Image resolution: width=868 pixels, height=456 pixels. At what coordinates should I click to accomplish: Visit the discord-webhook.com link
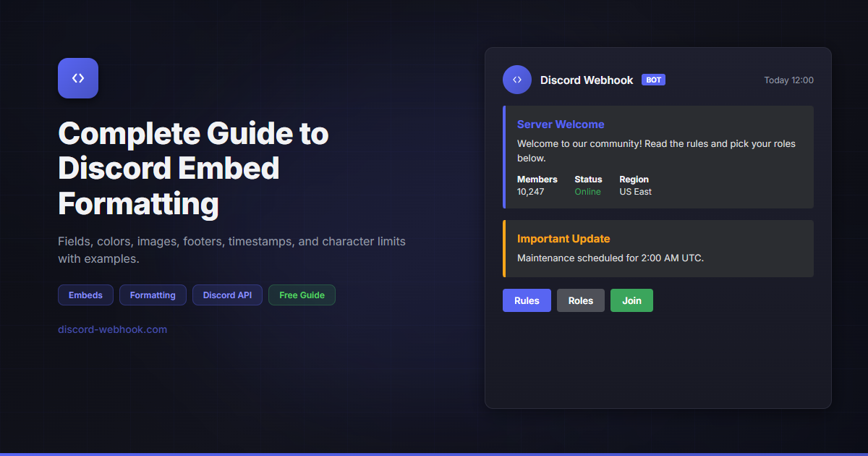pos(112,329)
